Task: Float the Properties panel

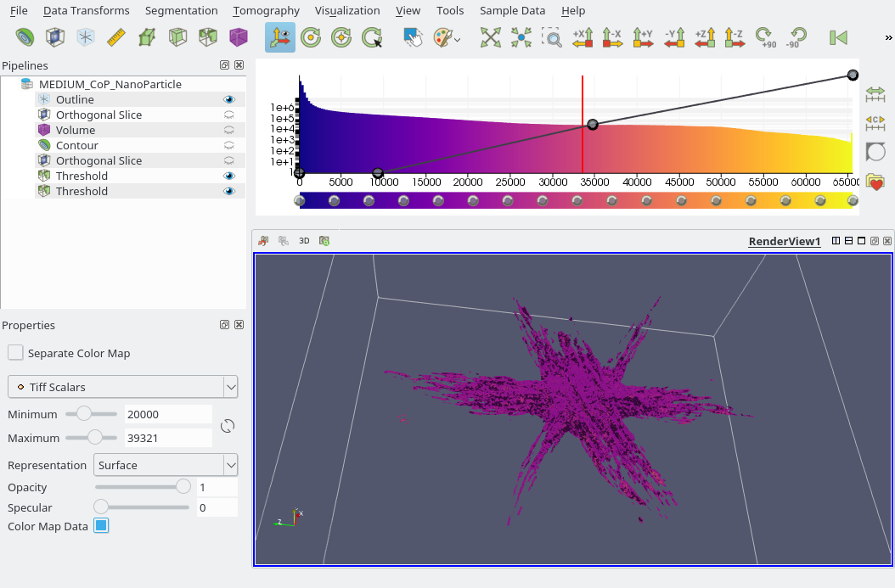Action: pos(224,324)
